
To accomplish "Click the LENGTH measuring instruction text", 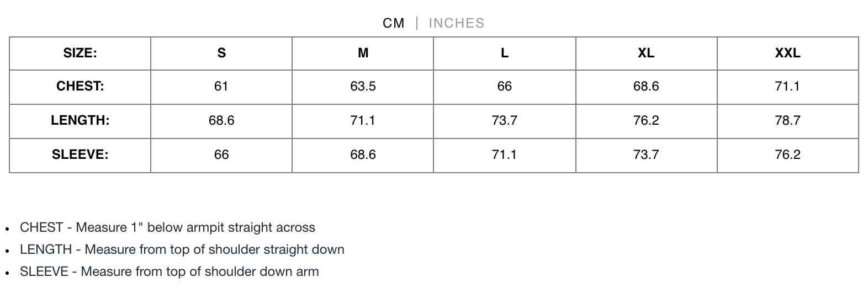I will coord(182,249).
